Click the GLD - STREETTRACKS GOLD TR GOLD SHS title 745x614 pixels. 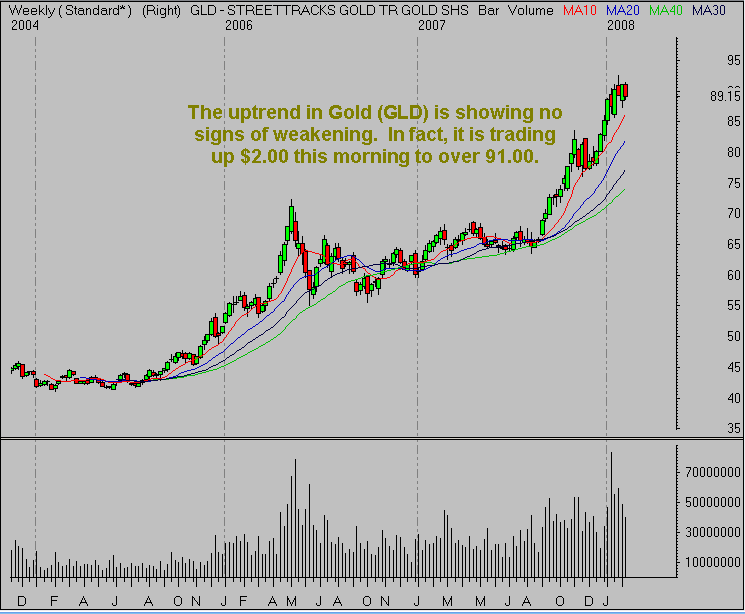(329, 10)
